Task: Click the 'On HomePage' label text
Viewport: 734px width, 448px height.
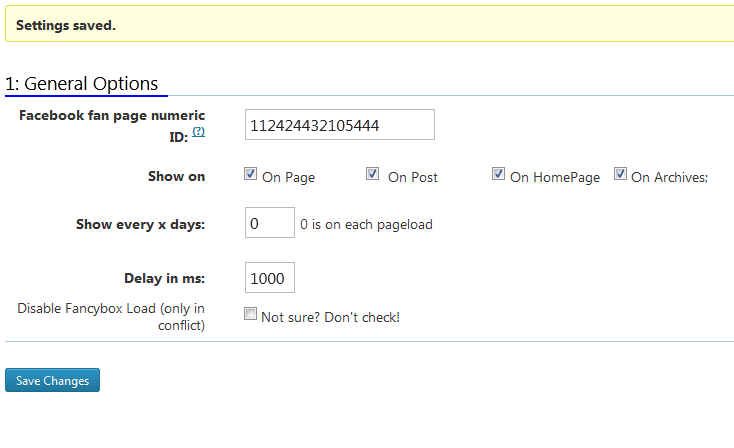Action: [555, 177]
